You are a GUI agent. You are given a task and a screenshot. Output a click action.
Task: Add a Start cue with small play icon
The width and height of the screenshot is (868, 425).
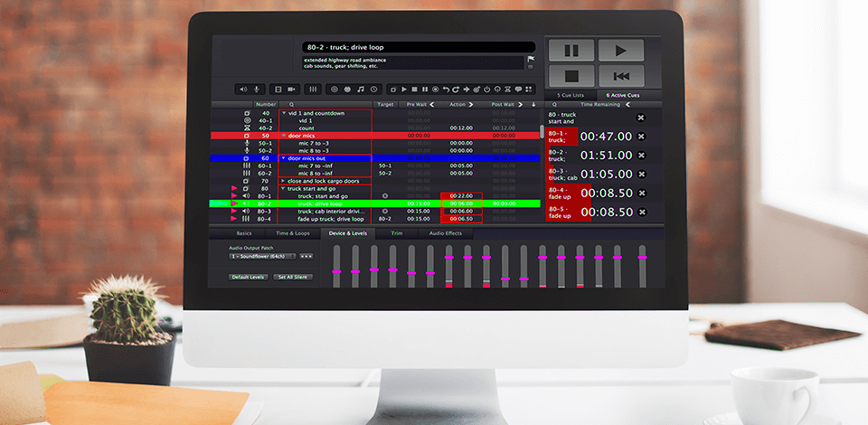pyautogui.click(x=404, y=89)
